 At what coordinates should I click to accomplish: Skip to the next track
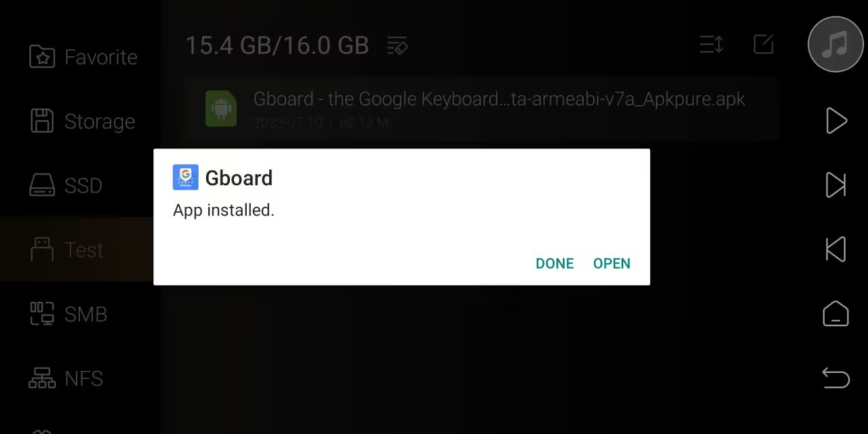tap(836, 185)
